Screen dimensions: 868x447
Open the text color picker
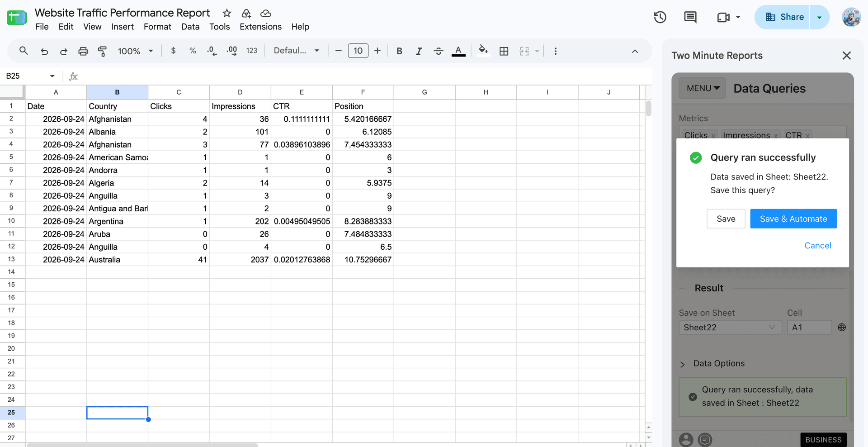tap(458, 51)
